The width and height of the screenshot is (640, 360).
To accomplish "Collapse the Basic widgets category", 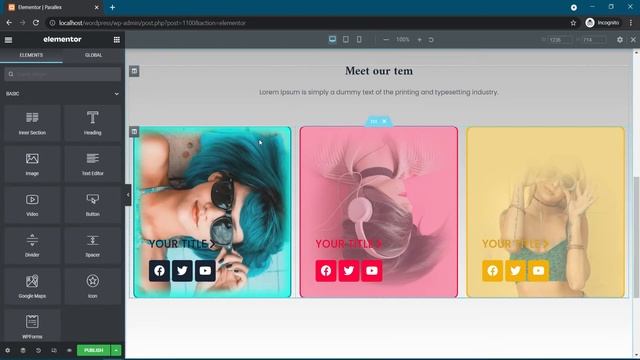I will [117, 94].
